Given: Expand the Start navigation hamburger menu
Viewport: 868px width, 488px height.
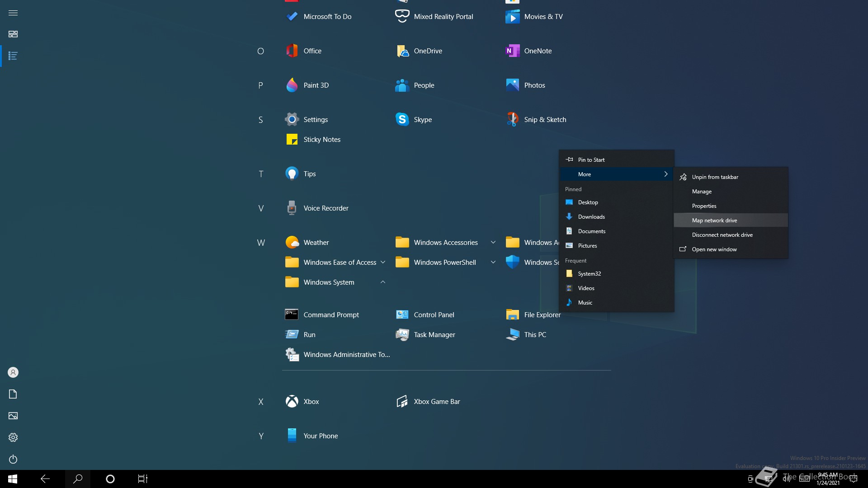Looking at the screenshot, I should (x=13, y=13).
